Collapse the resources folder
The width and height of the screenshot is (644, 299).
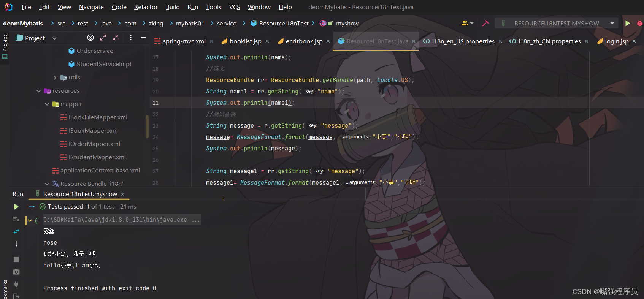[38, 91]
